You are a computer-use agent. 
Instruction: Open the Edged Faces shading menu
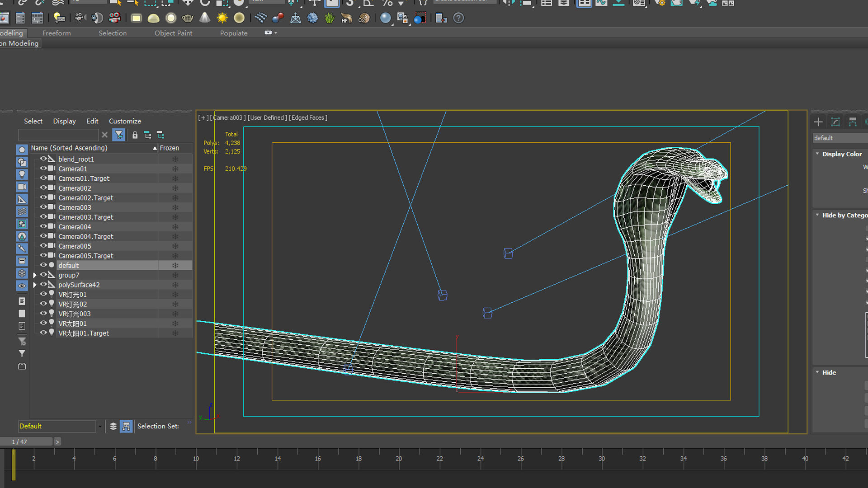(308, 117)
